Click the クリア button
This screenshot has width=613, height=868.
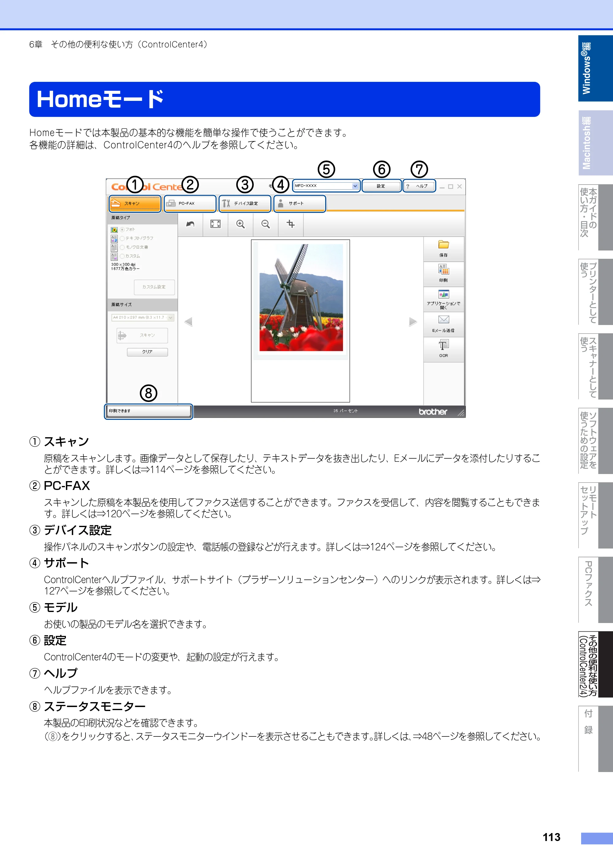[x=147, y=352]
